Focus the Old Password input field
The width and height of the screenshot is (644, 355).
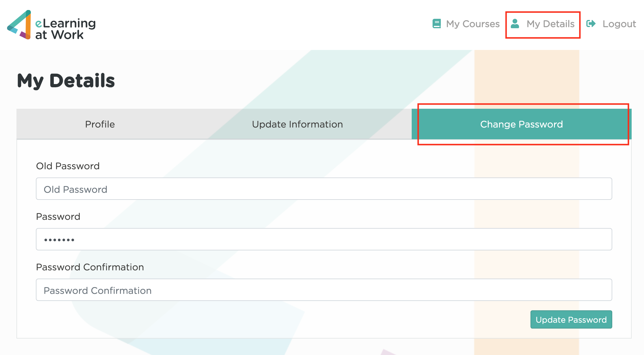coord(324,189)
